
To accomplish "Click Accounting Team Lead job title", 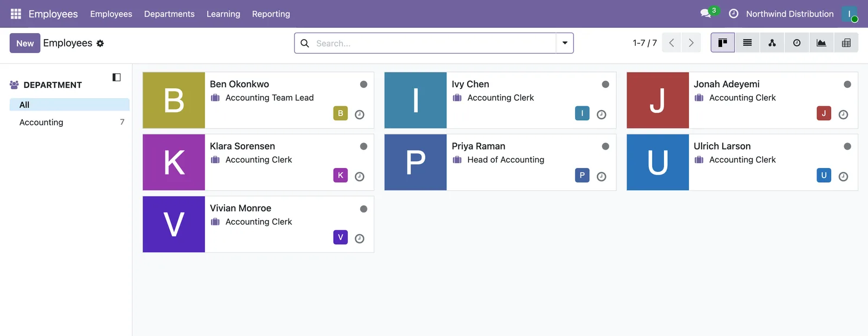I will pyautogui.click(x=270, y=98).
